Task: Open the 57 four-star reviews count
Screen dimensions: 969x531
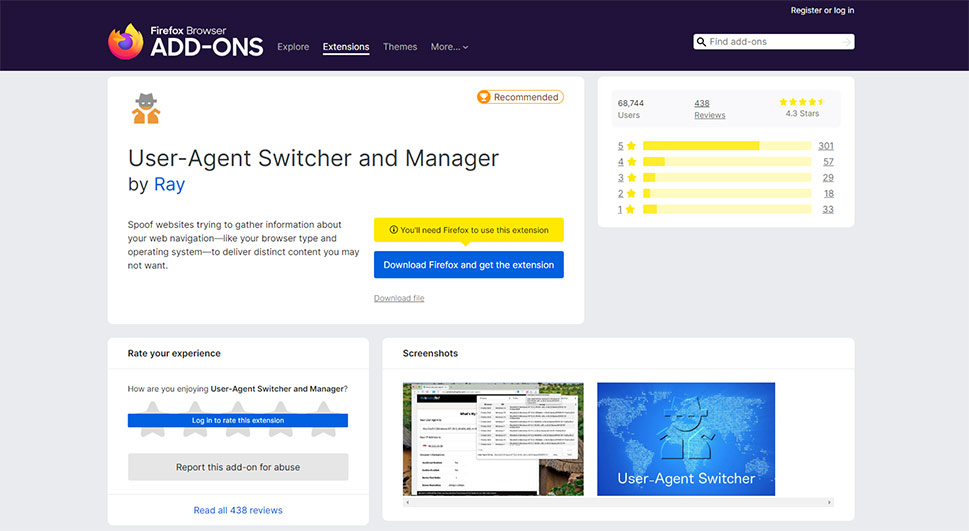Action: tap(828, 162)
